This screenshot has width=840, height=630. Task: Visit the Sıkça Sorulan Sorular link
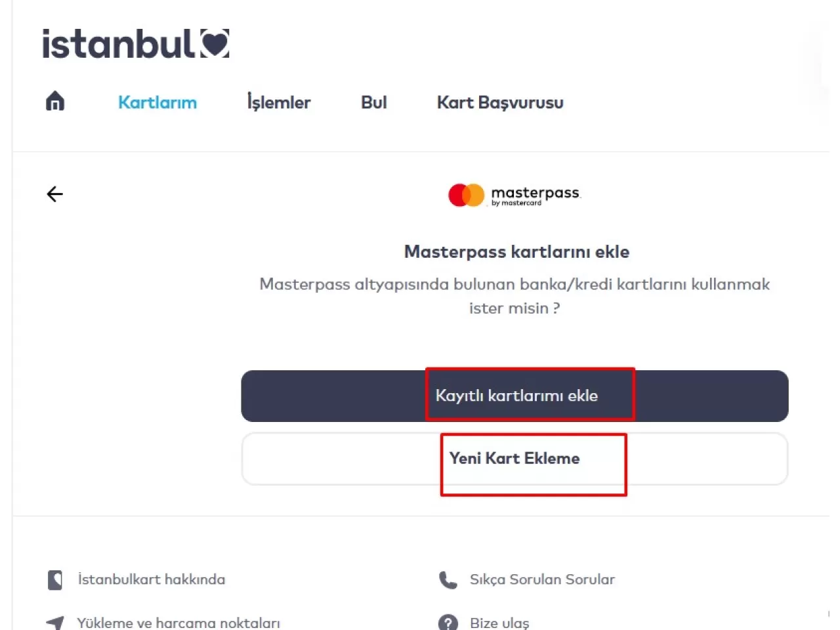542,579
